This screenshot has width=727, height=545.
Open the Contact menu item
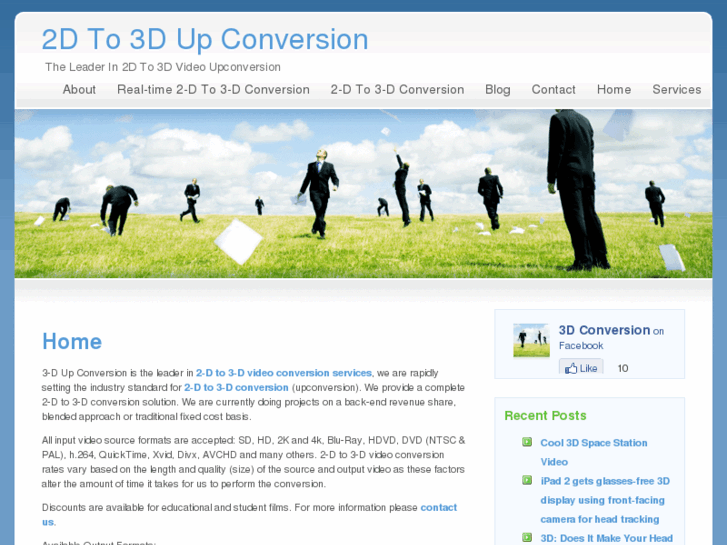[x=554, y=90]
